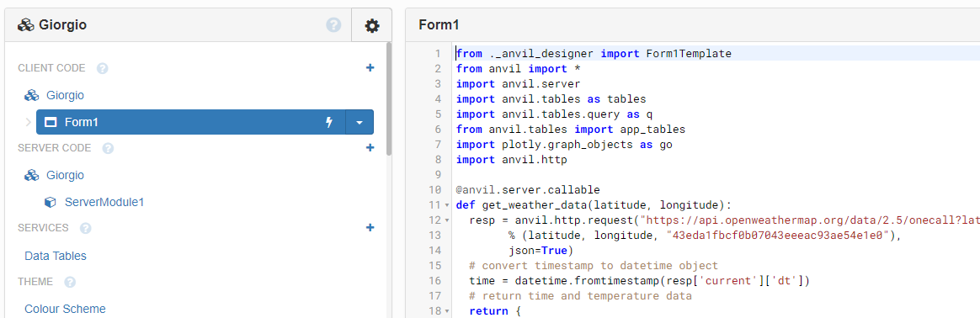Click the Giorgio app cubes icon in header
This screenshot has height=318, width=980.
tap(25, 25)
